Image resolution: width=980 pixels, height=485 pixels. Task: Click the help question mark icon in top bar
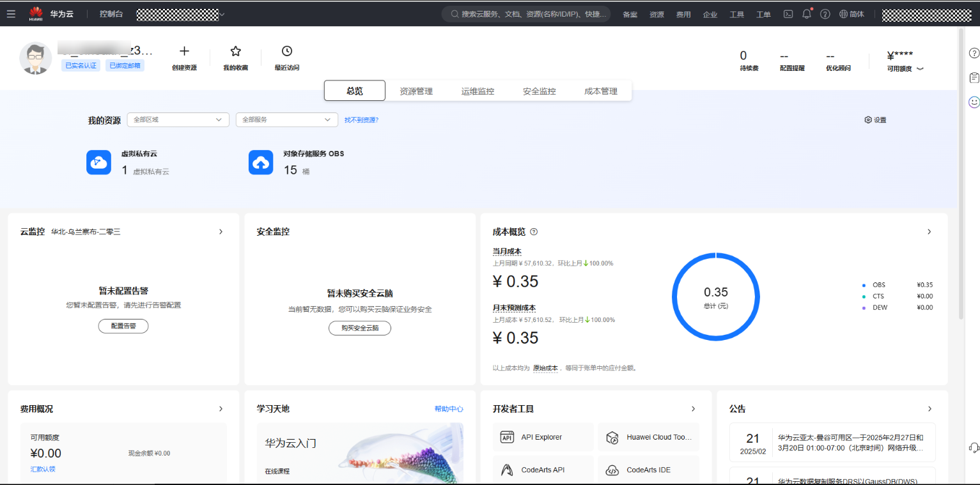click(x=825, y=14)
